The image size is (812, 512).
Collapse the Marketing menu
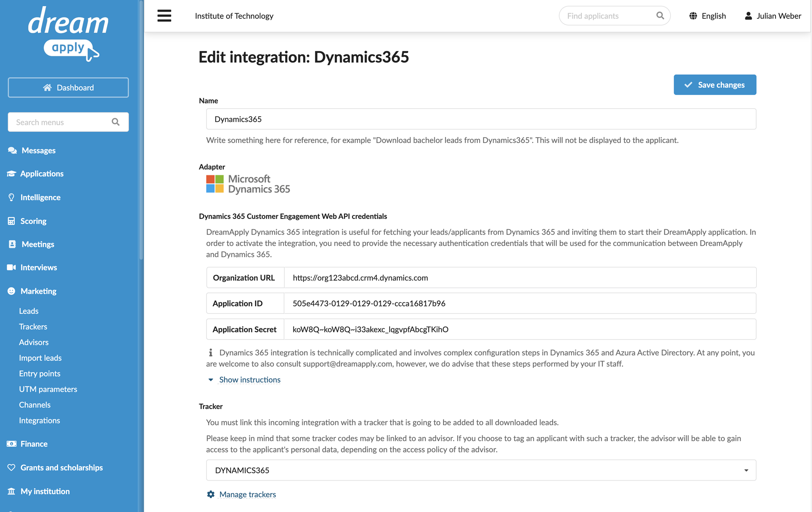coord(39,291)
